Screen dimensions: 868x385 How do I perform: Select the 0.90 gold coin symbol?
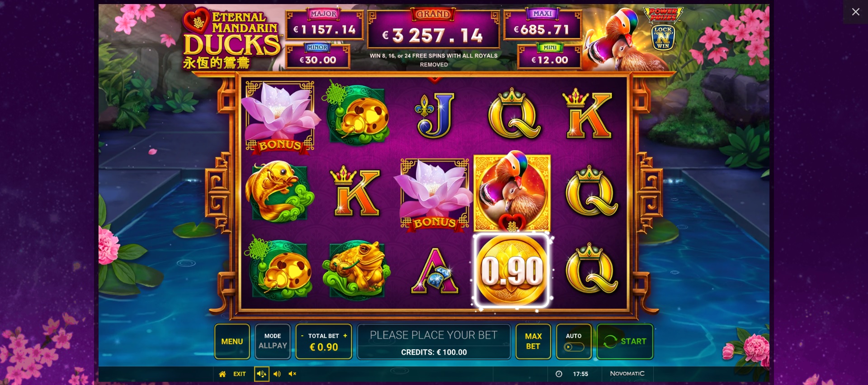point(512,271)
